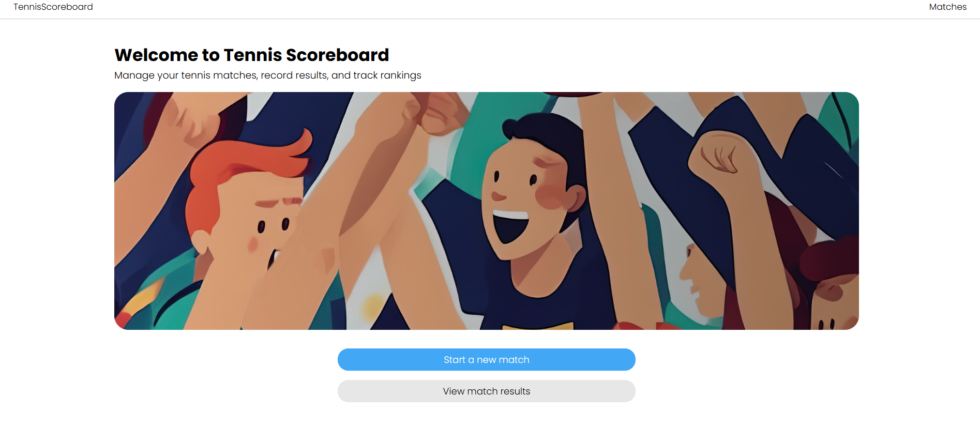Click the smiling character's dark hair bun
980x426 pixels.
(510, 128)
